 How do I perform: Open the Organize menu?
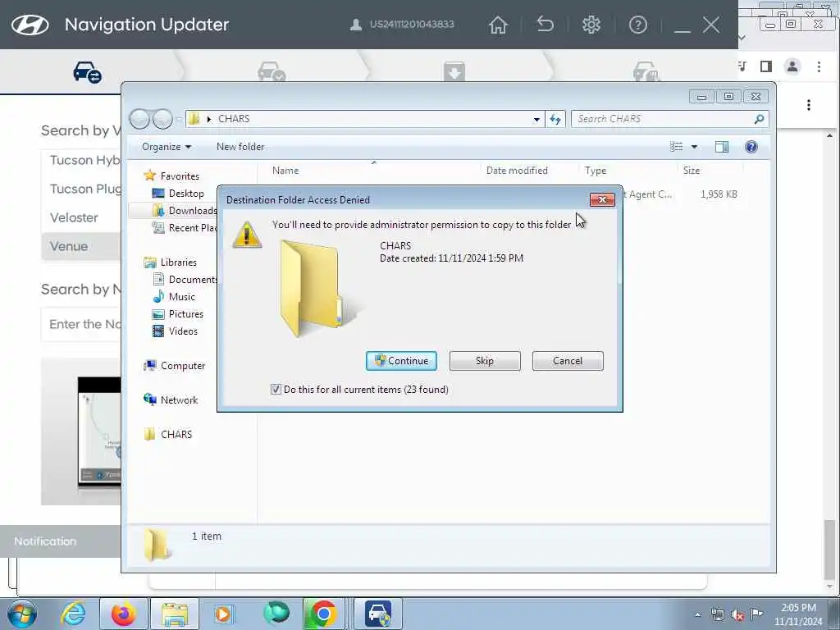pyautogui.click(x=166, y=147)
